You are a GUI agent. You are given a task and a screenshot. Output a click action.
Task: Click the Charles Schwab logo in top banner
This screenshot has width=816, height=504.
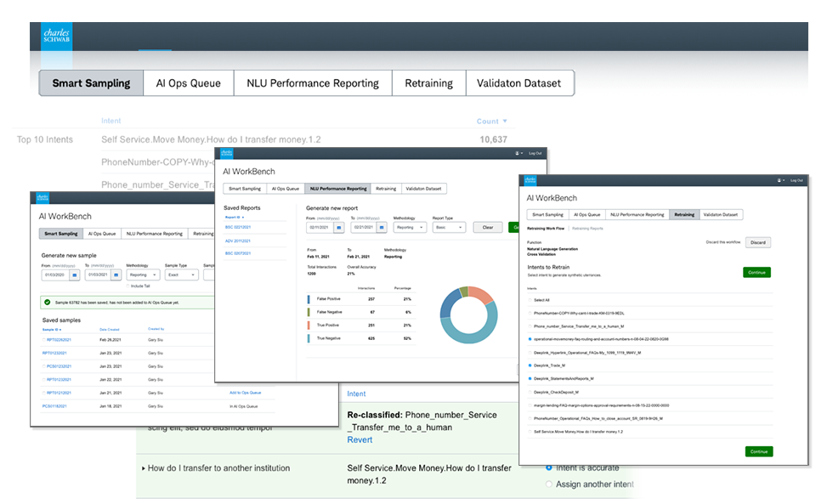pyautogui.click(x=57, y=36)
